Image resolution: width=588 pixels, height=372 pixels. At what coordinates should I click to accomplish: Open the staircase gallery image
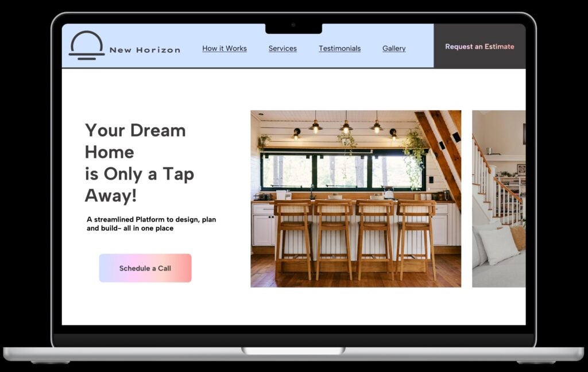click(x=497, y=198)
